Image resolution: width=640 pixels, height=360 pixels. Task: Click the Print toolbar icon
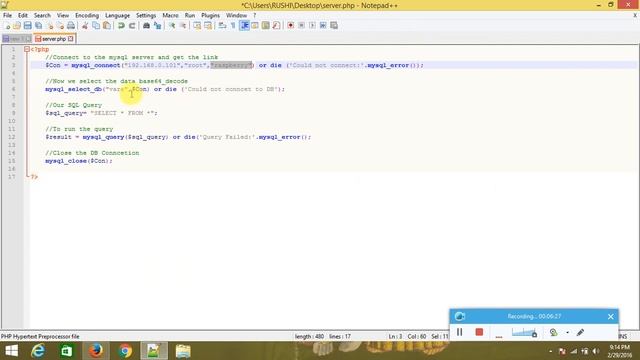point(71,26)
